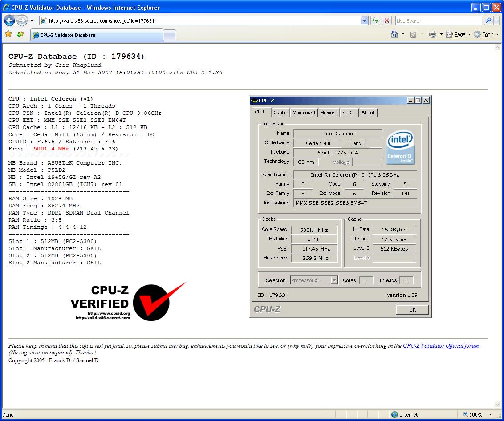Switch to the SPD tab in CPU-Z

coord(349,113)
